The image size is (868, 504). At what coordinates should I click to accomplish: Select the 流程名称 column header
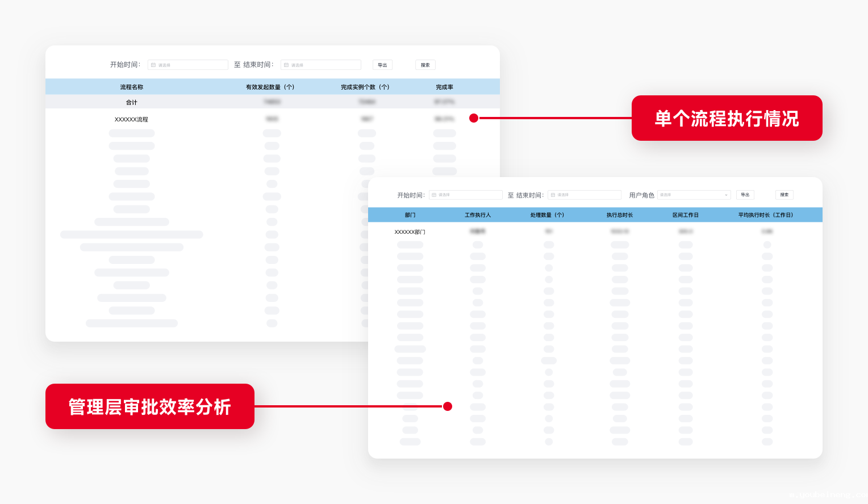click(x=131, y=87)
